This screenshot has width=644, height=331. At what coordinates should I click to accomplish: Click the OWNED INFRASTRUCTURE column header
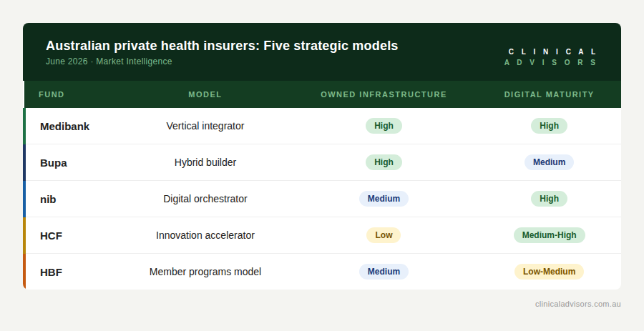point(384,94)
